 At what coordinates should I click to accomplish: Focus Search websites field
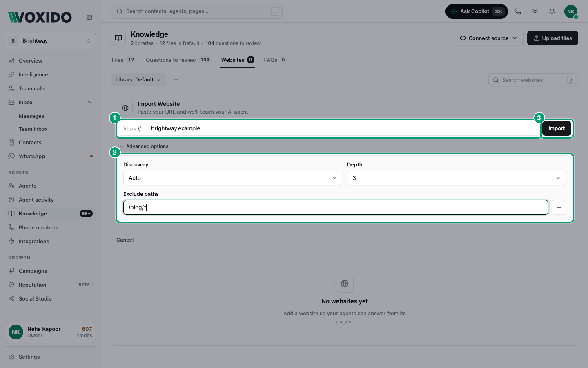coord(533,80)
